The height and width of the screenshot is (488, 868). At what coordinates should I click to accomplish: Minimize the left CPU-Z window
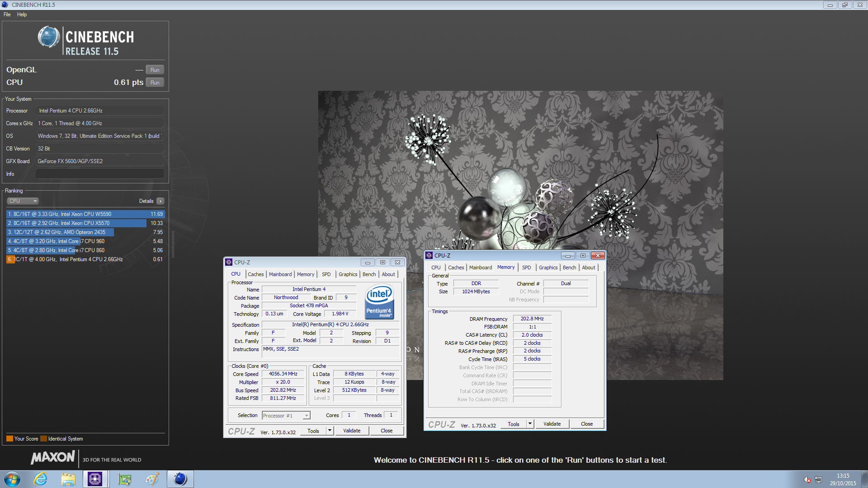pos(368,263)
